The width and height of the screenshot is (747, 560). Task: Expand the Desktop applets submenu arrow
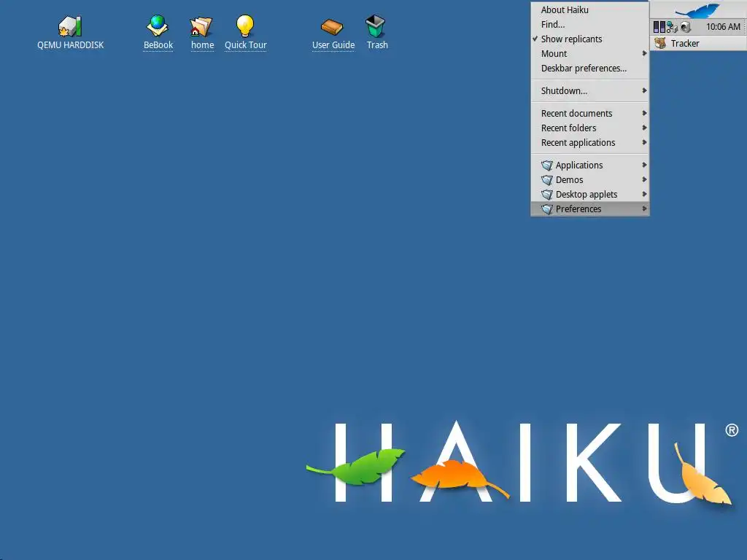(644, 194)
